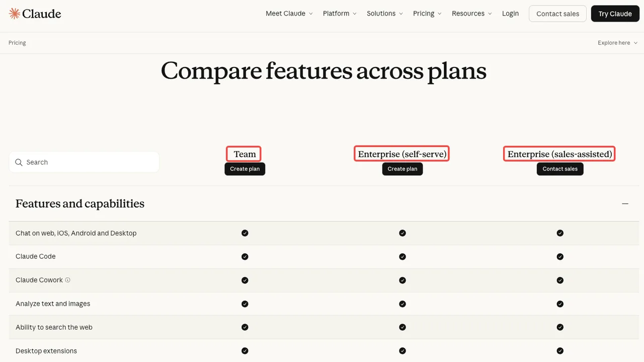Click the Features and capabilities heading

80,203
